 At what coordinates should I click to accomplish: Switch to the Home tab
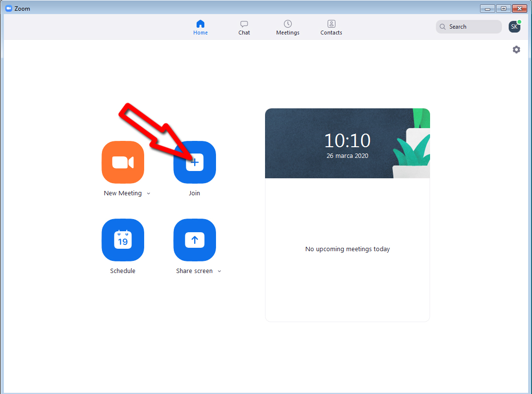(x=200, y=28)
